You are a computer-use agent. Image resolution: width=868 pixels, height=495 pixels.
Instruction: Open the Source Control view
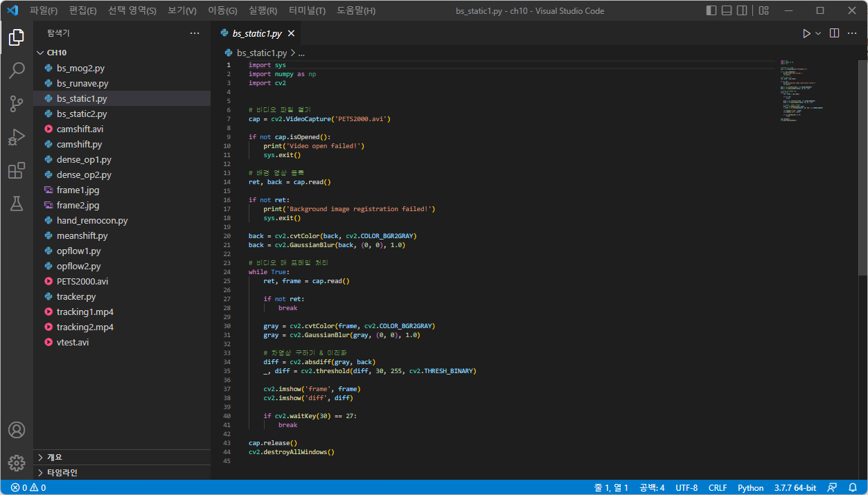(17, 104)
